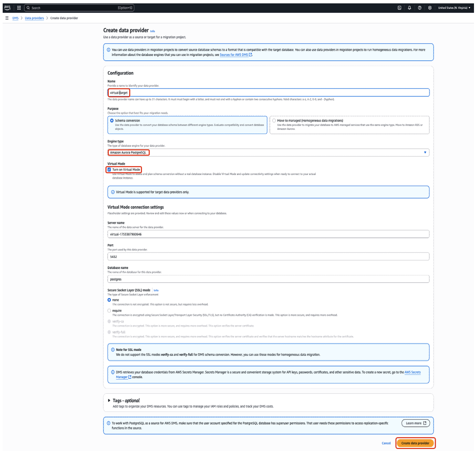
Task: Go to the DMS breadcrumb
Action: (x=15, y=18)
